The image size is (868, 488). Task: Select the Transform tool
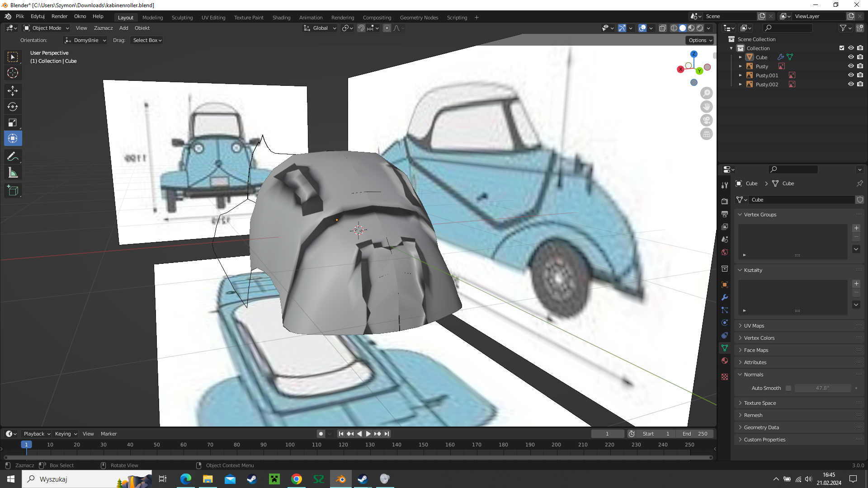(x=13, y=138)
